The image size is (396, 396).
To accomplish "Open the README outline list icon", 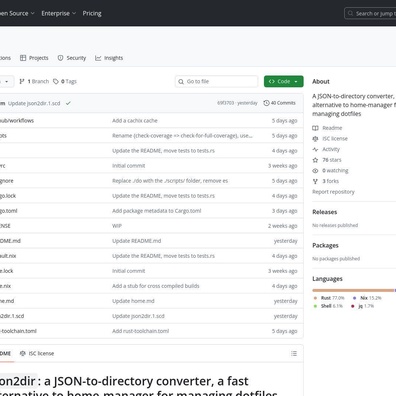I will coord(294,353).
